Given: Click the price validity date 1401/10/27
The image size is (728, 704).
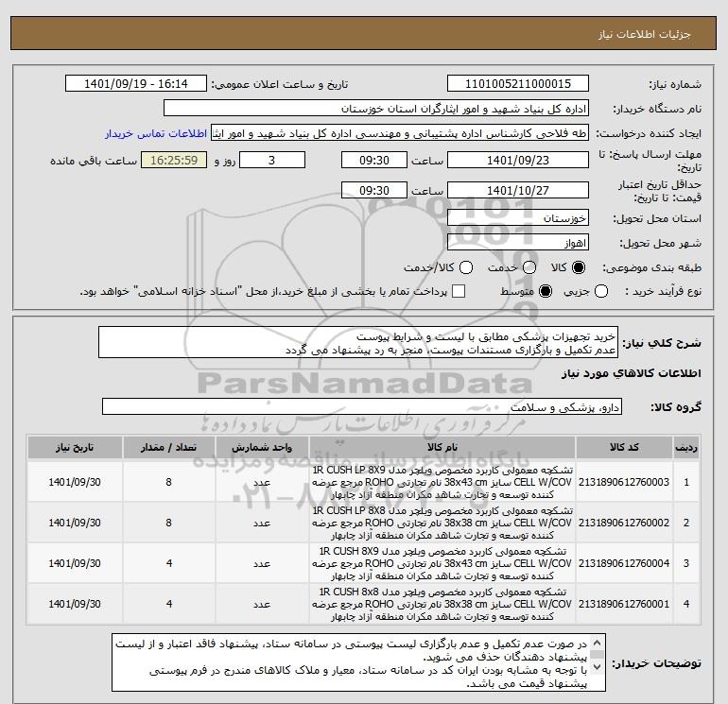Looking at the screenshot, I should 518,190.
